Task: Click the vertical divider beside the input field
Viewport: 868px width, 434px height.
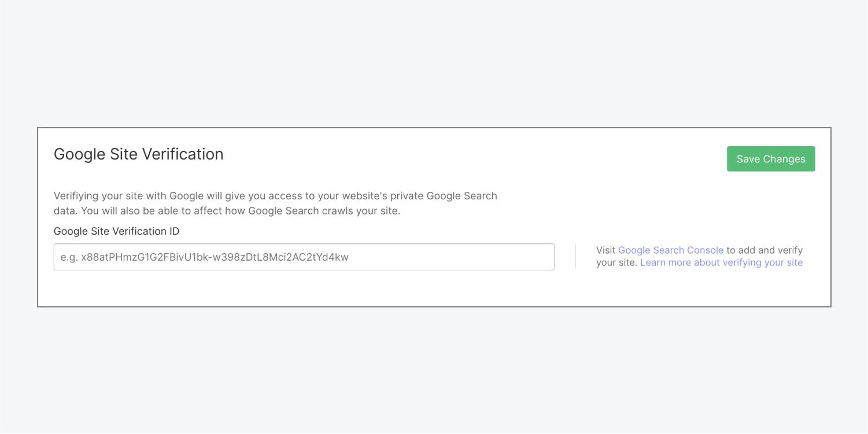Action: (575, 256)
